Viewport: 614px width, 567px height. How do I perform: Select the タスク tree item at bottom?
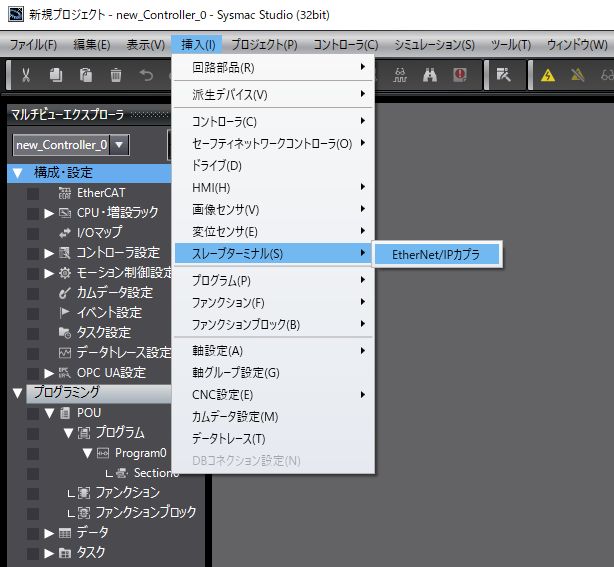click(x=91, y=553)
